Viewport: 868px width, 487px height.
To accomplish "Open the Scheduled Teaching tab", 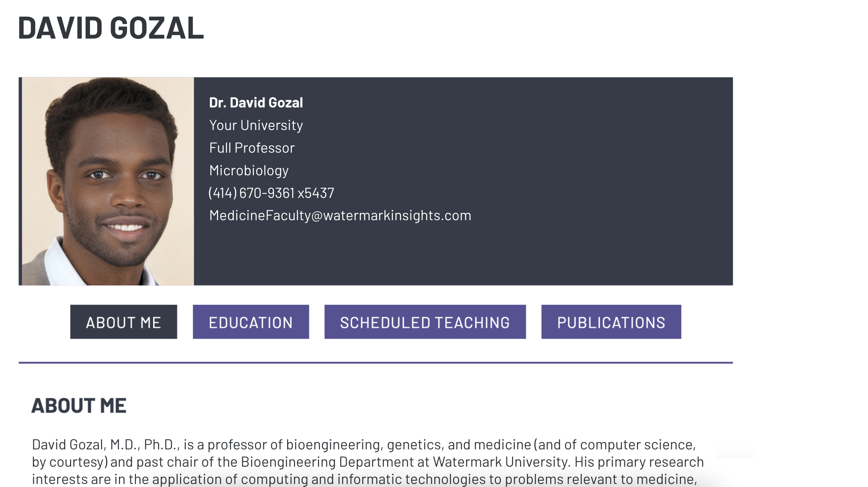I will [425, 322].
